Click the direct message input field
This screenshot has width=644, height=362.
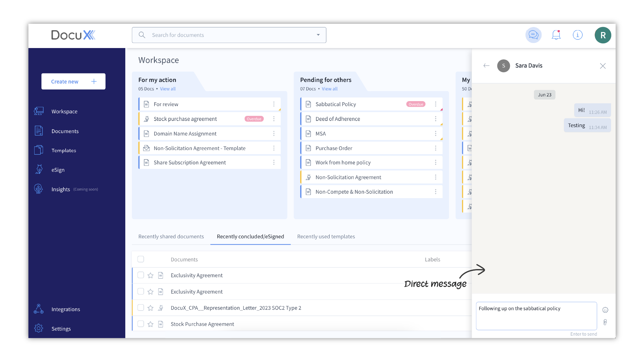pyautogui.click(x=535, y=316)
